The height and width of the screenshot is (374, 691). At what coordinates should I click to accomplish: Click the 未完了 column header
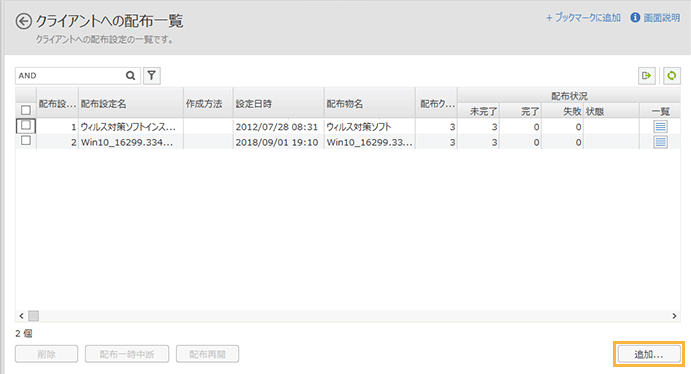pyautogui.click(x=478, y=111)
